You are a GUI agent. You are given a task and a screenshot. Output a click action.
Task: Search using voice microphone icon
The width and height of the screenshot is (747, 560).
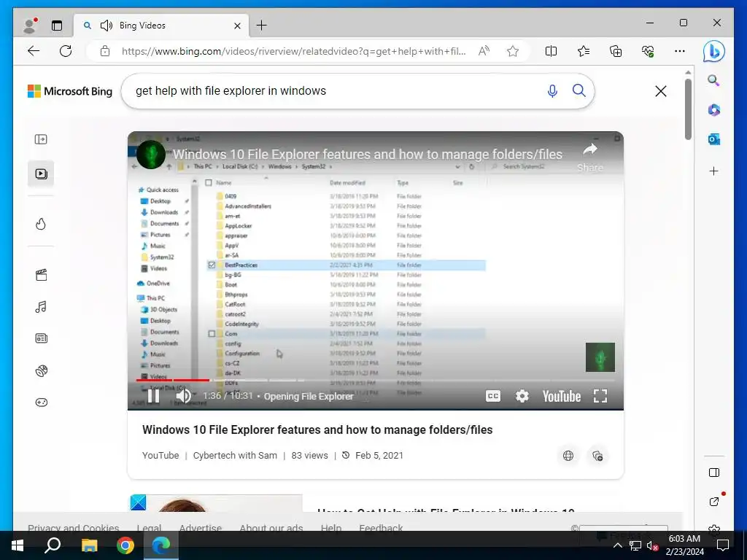pyautogui.click(x=552, y=90)
